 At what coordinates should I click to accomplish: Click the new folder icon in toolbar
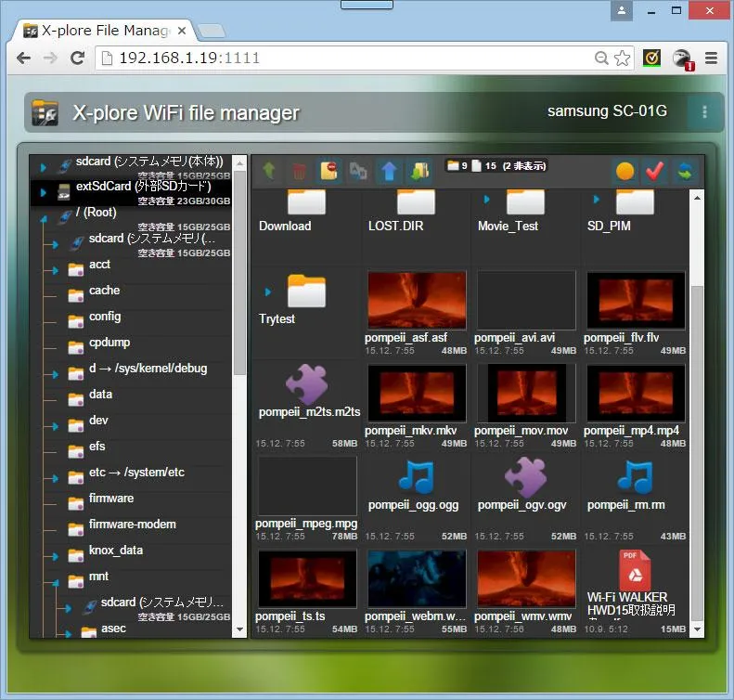coord(328,171)
